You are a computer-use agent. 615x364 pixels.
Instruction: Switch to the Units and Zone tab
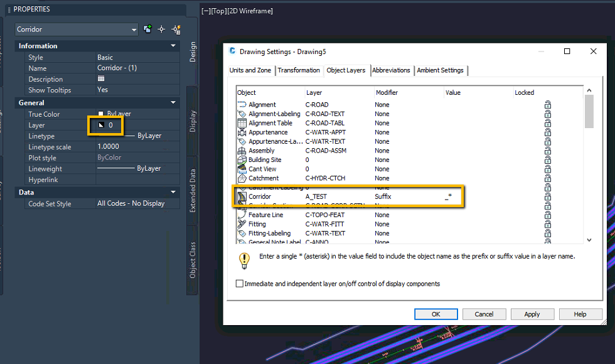(x=250, y=70)
